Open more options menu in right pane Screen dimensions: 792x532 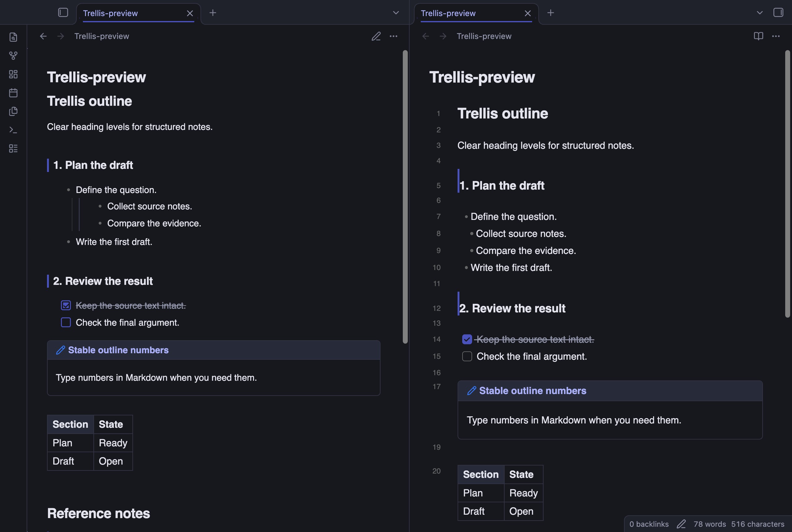776,36
